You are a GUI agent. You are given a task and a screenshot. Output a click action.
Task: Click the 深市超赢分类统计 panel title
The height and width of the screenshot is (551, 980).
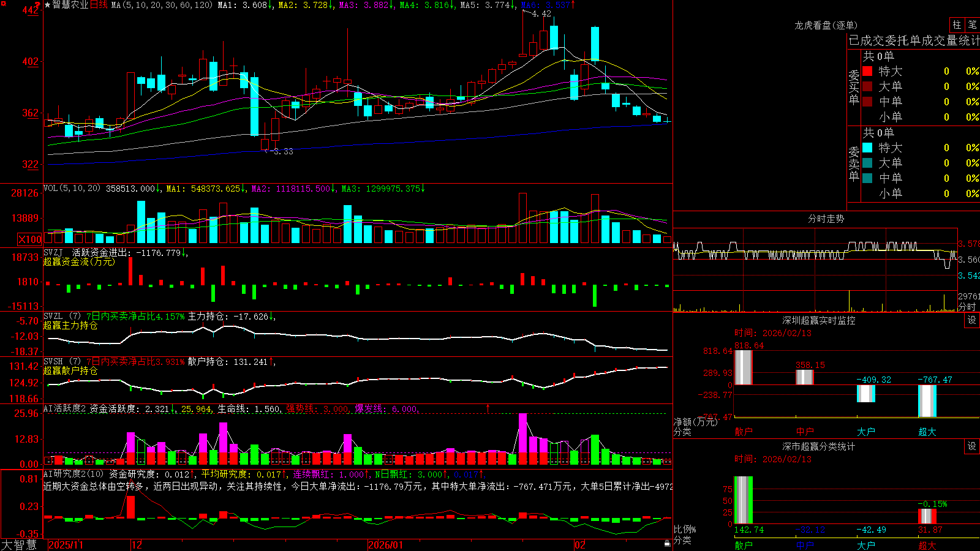click(819, 446)
